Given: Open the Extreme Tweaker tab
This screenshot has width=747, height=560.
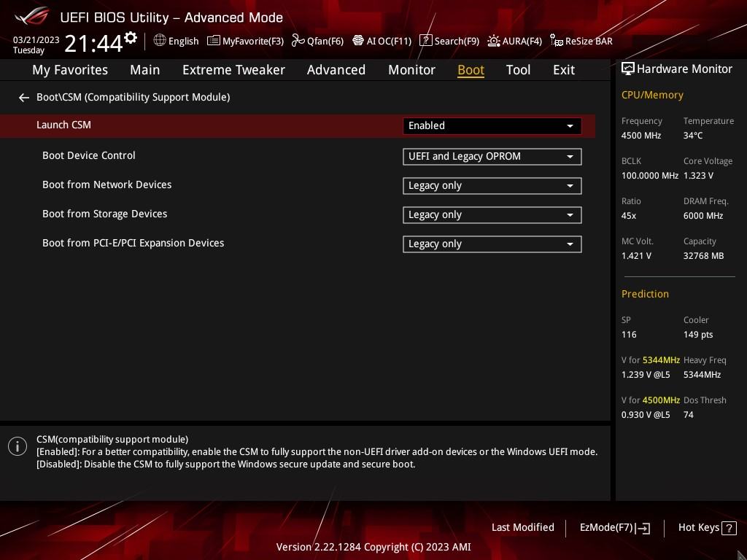Looking at the screenshot, I should (x=233, y=70).
